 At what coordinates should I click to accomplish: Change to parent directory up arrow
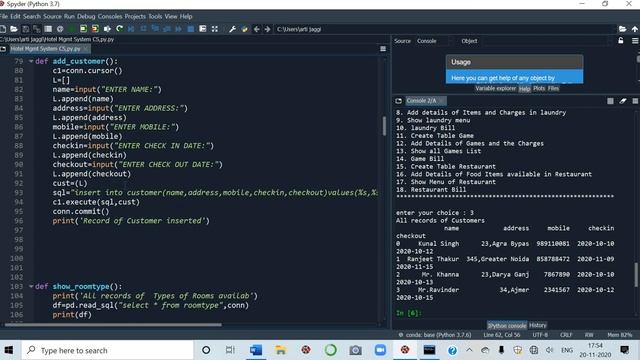[x=635, y=29]
